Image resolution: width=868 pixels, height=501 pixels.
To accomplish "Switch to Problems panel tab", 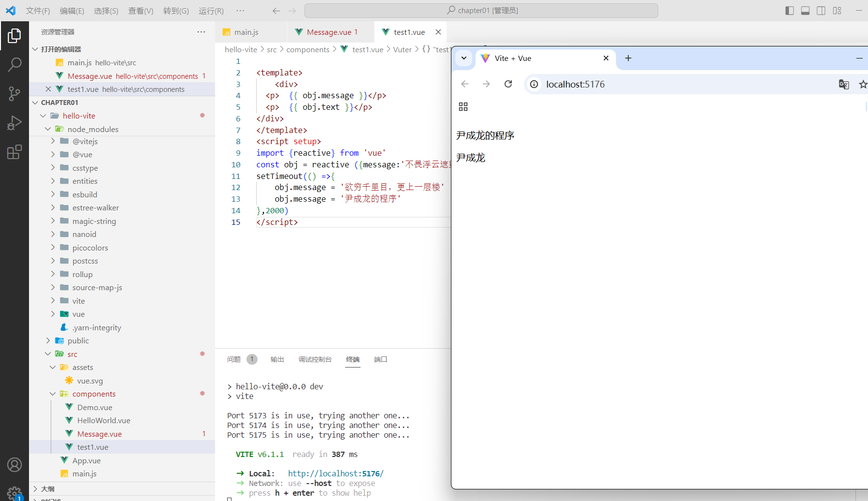I will (234, 359).
